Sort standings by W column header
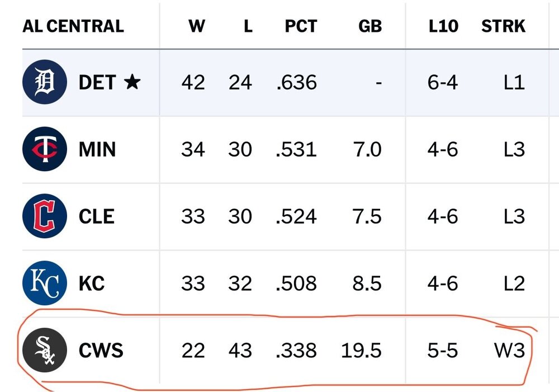559x392 pixels. click(x=196, y=26)
